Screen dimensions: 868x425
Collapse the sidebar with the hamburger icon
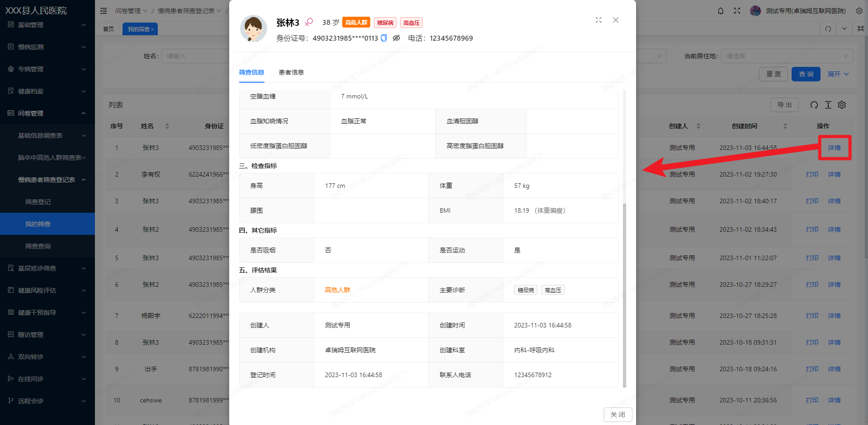pyautogui.click(x=104, y=10)
